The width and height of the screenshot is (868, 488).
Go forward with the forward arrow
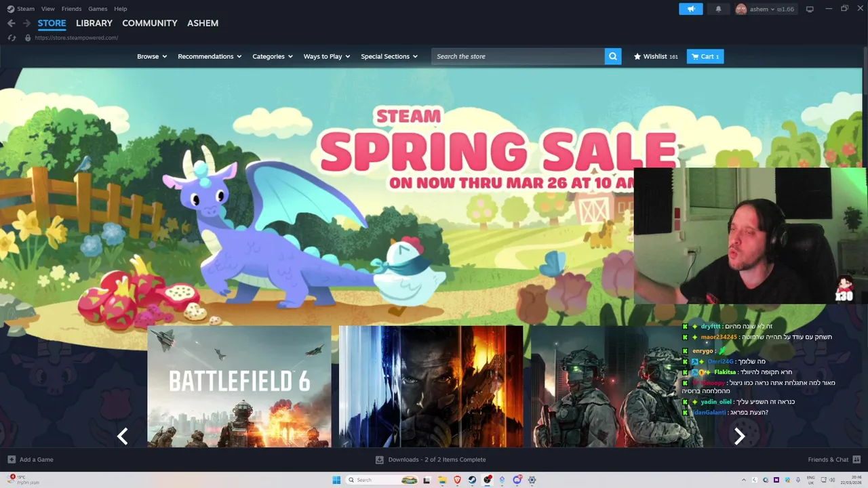(x=26, y=23)
